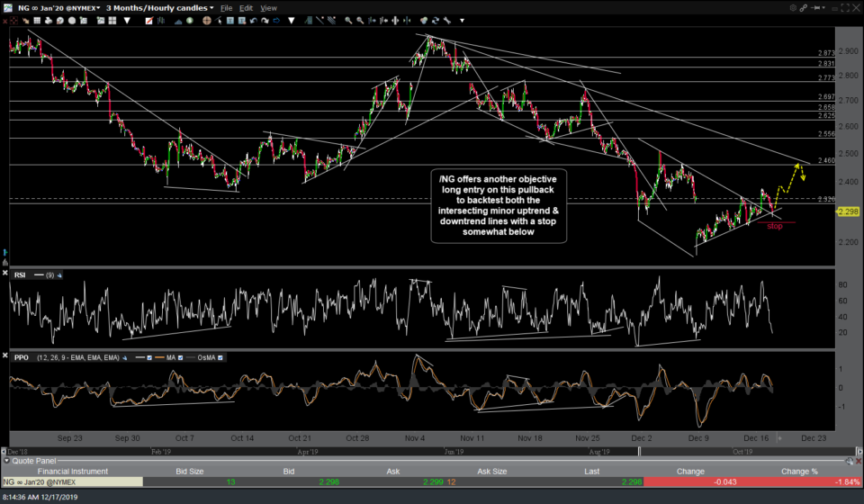The height and width of the screenshot is (504, 864).
Task: Collapse the Quote Panel section
Action: pyautogui.click(x=5, y=459)
